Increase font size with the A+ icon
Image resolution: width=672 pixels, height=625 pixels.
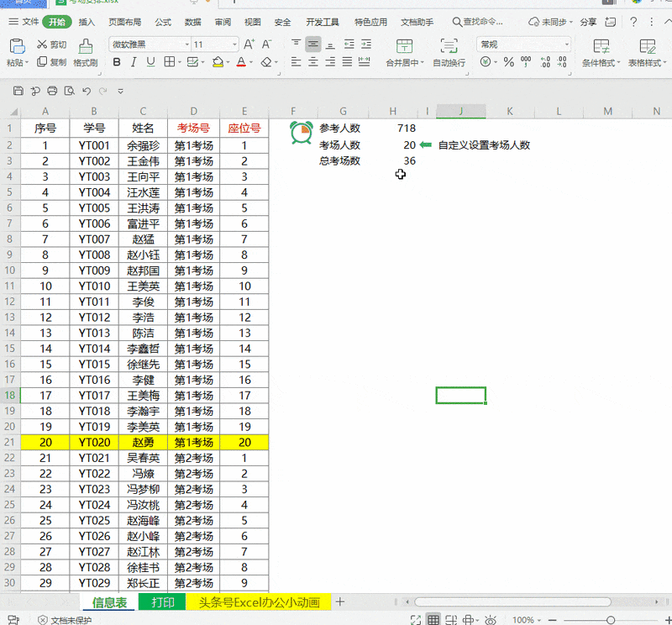coord(249,44)
